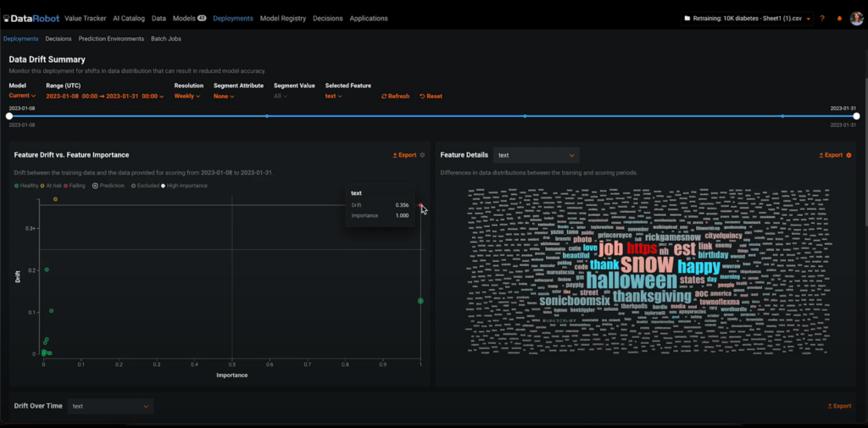The height and width of the screenshot is (428, 868).
Task: Toggle the High-importance legend filter
Action: click(184, 185)
